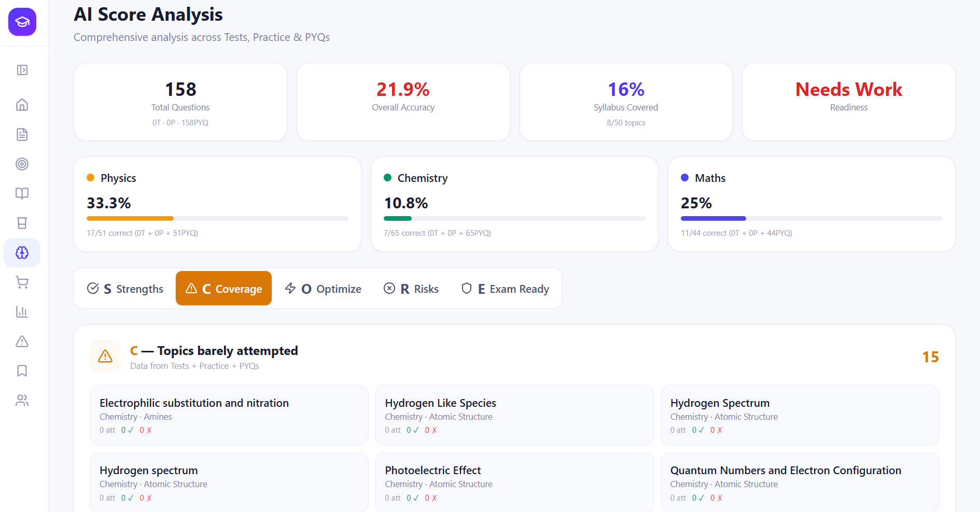Click the Physics accuracy progress bar
The image size is (980, 512).
pyautogui.click(x=217, y=219)
